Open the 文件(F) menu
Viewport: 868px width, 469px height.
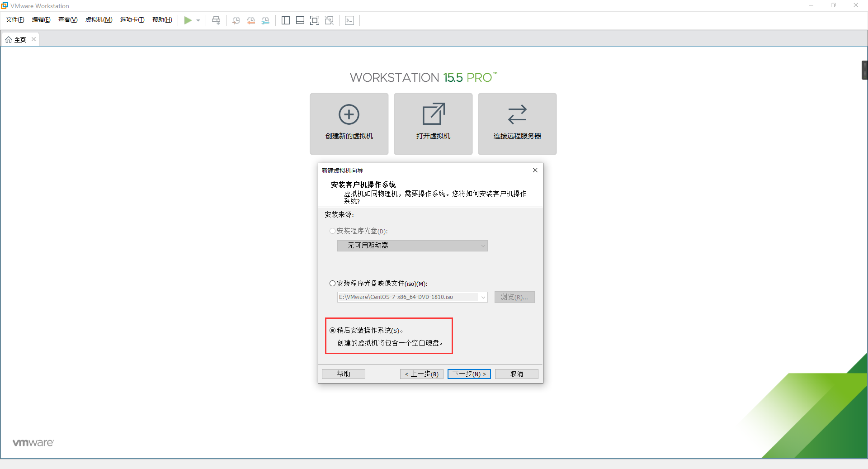point(15,19)
